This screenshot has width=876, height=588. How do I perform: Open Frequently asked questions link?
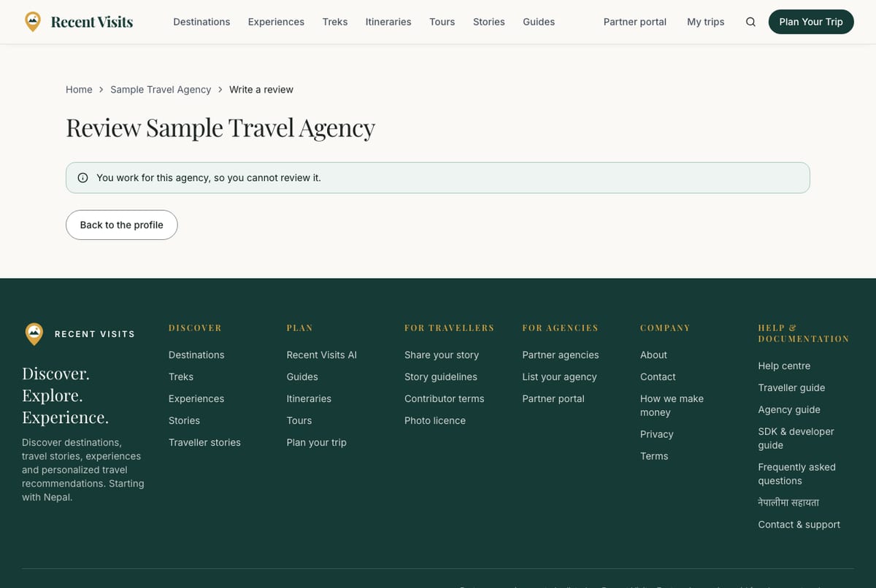coord(797,474)
